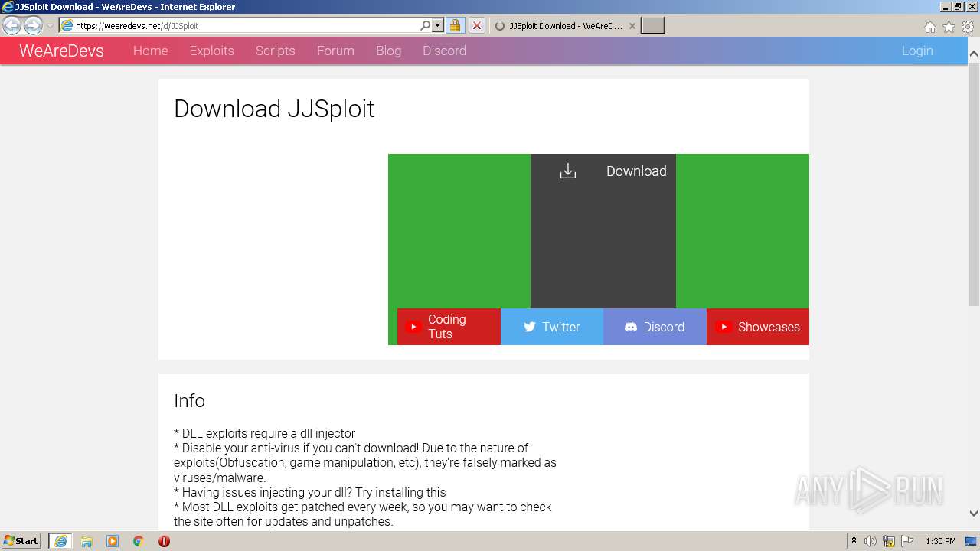Image resolution: width=980 pixels, height=551 pixels.
Task: Click the search magnifier in address bar
Action: click(426, 25)
